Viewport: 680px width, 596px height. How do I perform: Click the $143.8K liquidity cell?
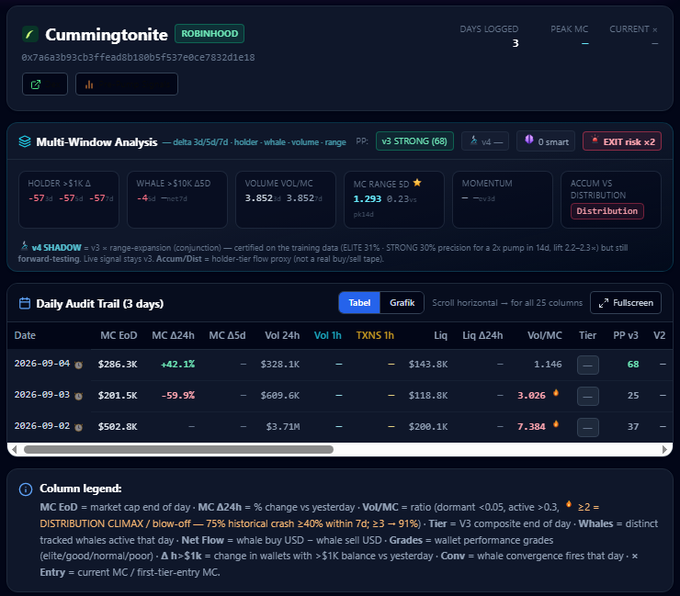coord(428,364)
